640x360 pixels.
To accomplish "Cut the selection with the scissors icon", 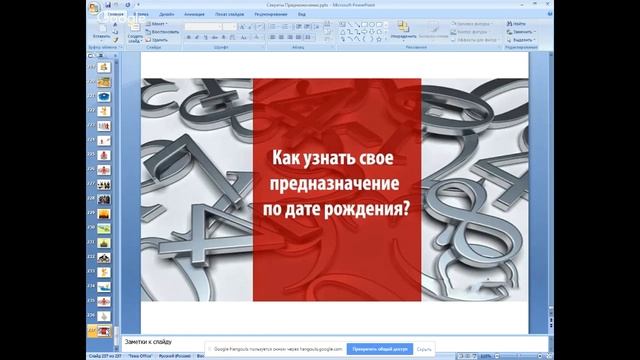I will point(115,24).
